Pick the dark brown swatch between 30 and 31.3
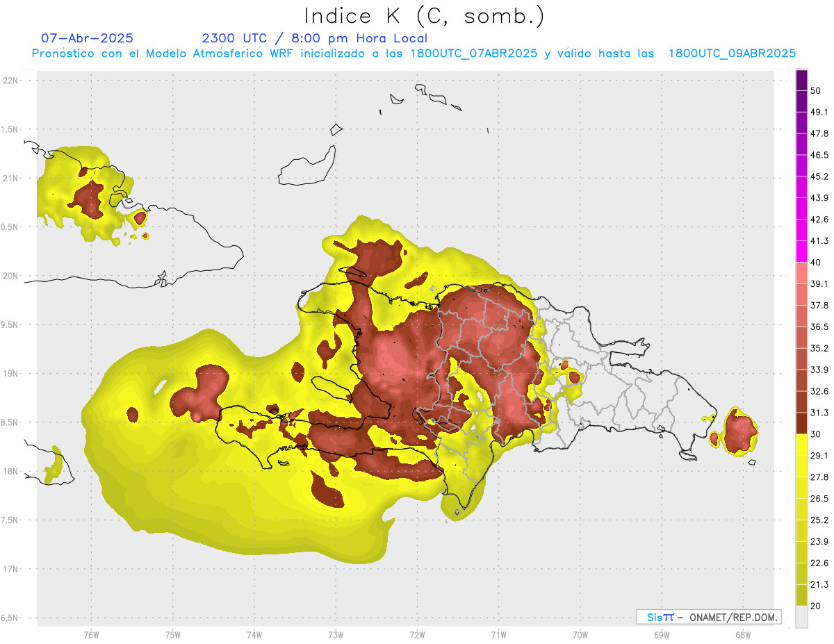Image resolution: width=834 pixels, height=644 pixels. pyautogui.click(x=801, y=423)
